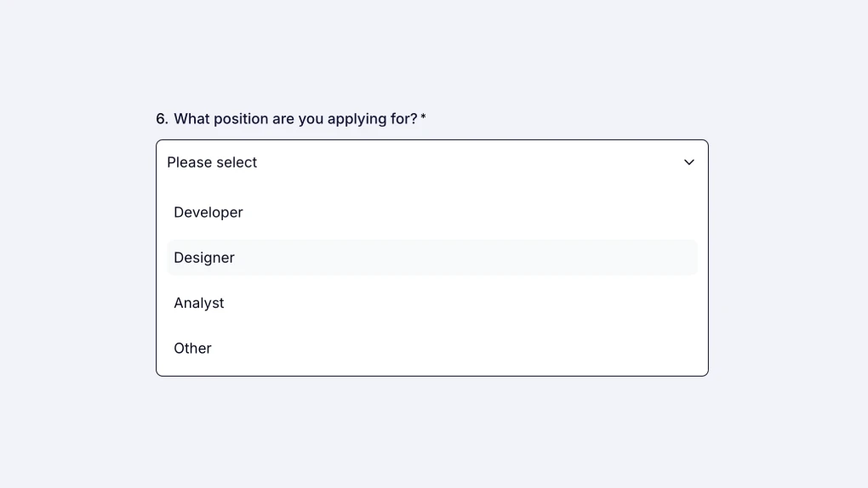The image size is (868, 488).
Task: Choose the Analyst entry below Designer
Action: tap(199, 303)
